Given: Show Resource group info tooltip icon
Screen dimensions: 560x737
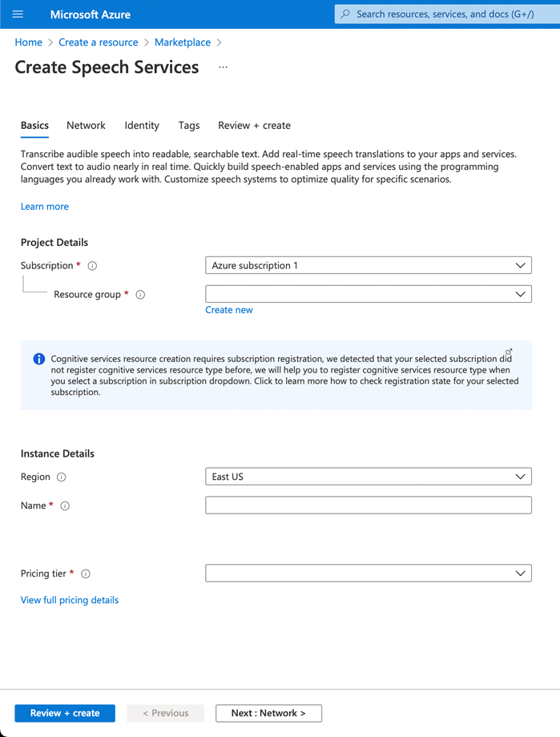Looking at the screenshot, I should coord(140,295).
